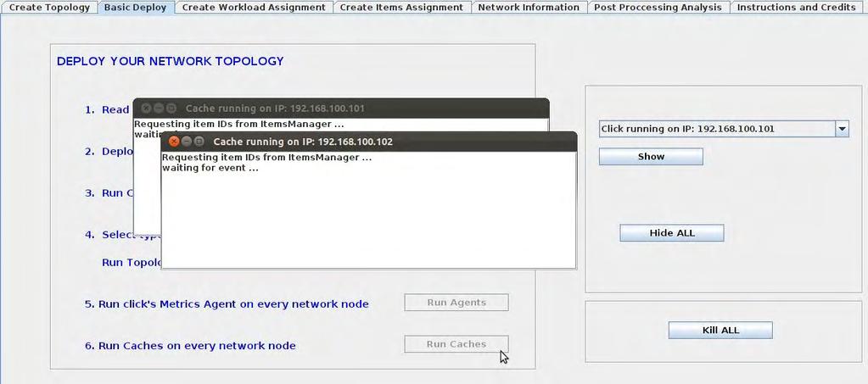Screen dimensions: 868x384
Task: Open the Create Workload Assignment tab
Action: (254, 7)
